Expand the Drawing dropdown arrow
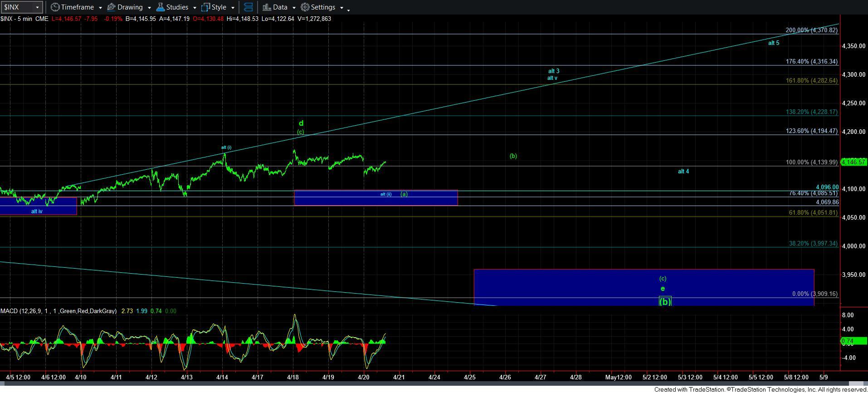 pyautogui.click(x=149, y=8)
